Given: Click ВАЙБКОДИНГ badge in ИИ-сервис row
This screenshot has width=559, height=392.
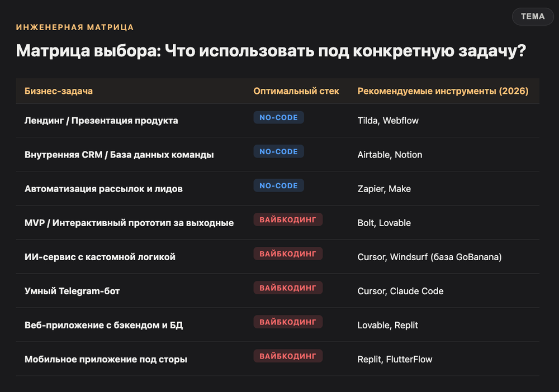Looking at the screenshot, I should pyautogui.click(x=288, y=254).
